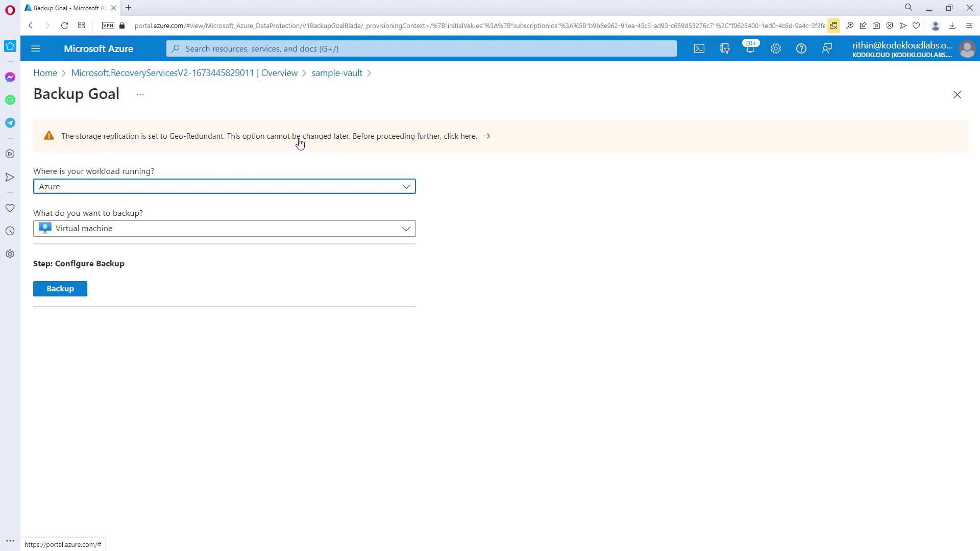The width and height of the screenshot is (980, 551).
Task: Click the Help question mark icon
Action: (801, 48)
